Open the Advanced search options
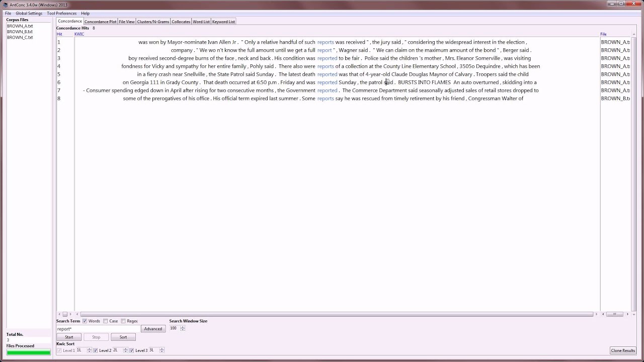This screenshot has height=362, width=644. click(153, 329)
